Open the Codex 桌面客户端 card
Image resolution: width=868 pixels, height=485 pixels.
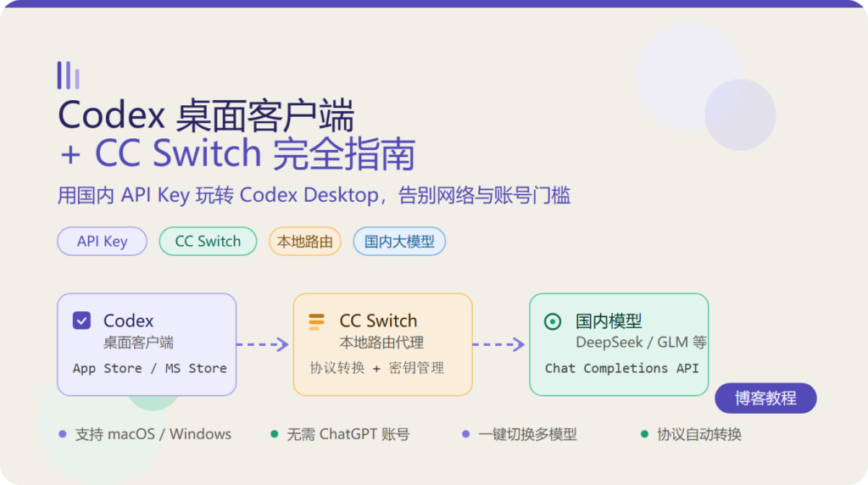click(x=147, y=344)
